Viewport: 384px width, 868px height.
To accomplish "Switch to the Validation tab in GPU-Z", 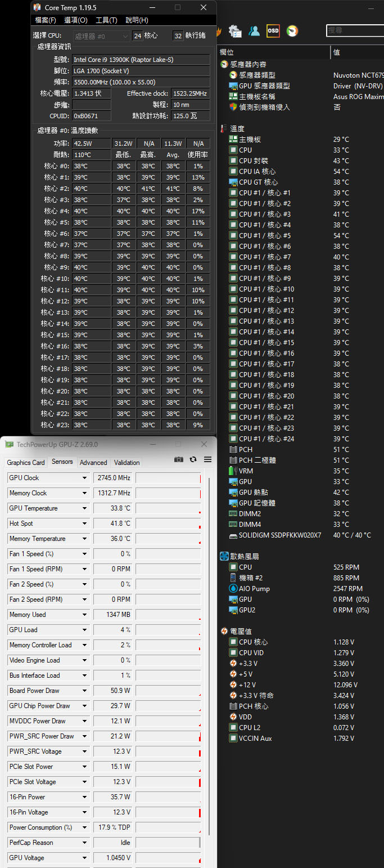I will 127,463.
